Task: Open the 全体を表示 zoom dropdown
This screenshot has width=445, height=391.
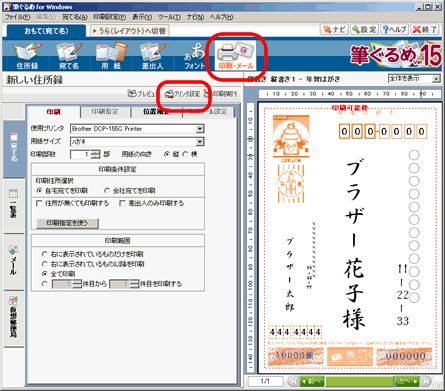Action: point(436,79)
